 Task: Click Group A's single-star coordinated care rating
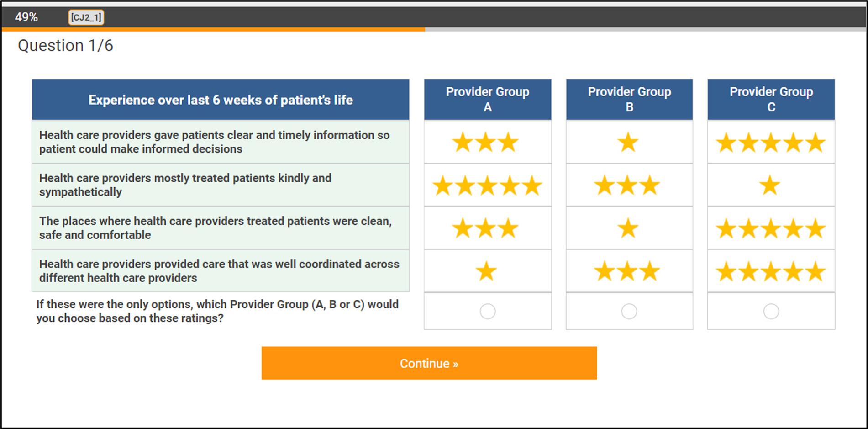pyautogui.click(x=486, y=271)
